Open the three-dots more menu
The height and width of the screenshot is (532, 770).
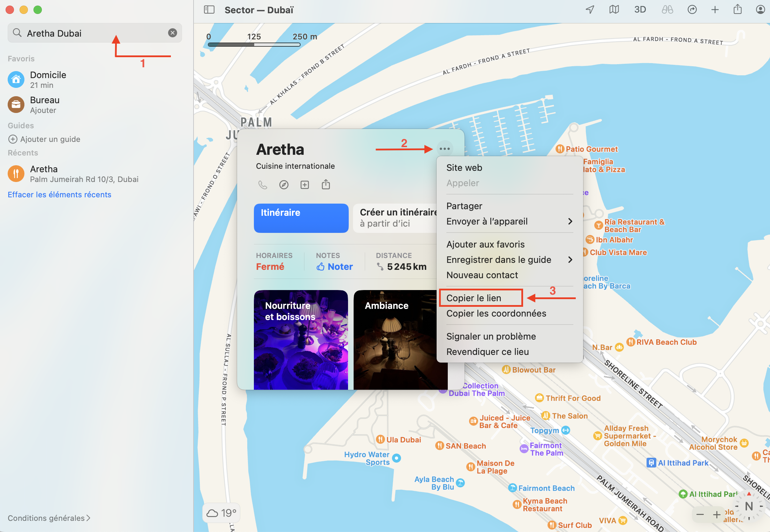(445, 149)
